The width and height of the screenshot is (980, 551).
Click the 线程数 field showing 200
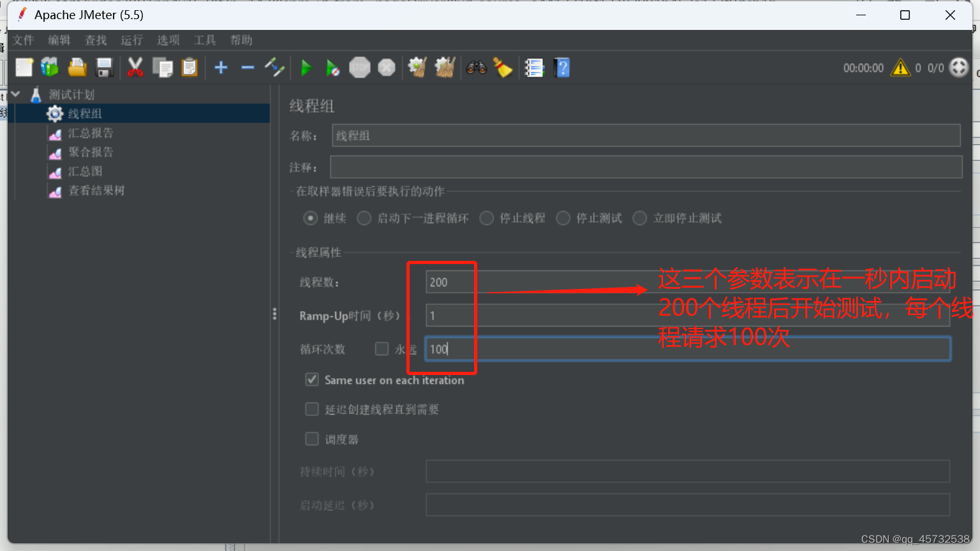click(688, 282)
